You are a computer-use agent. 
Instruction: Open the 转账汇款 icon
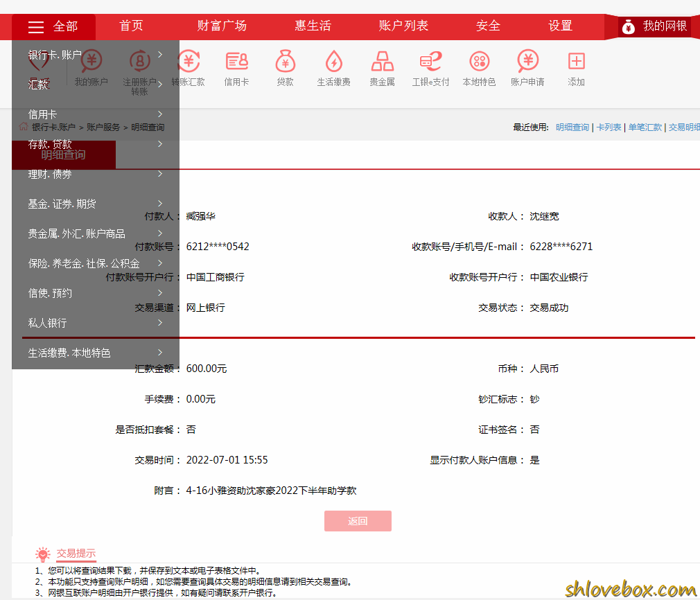(188, 61)
